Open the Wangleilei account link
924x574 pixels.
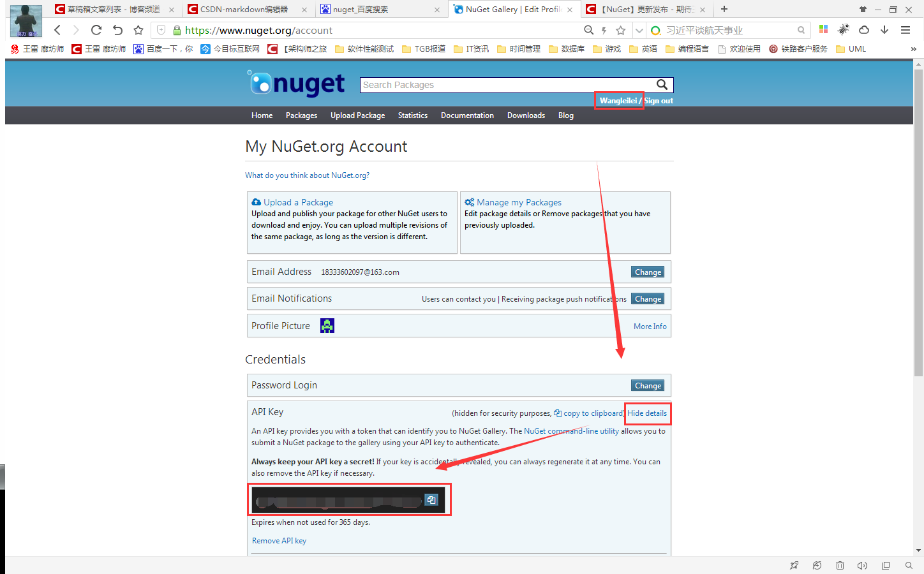[618, 101]
